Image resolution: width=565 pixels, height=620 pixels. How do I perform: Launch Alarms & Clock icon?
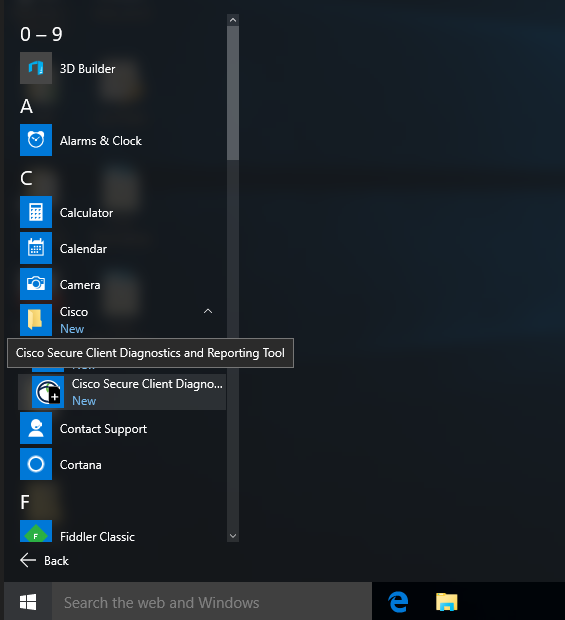(36, 140)
